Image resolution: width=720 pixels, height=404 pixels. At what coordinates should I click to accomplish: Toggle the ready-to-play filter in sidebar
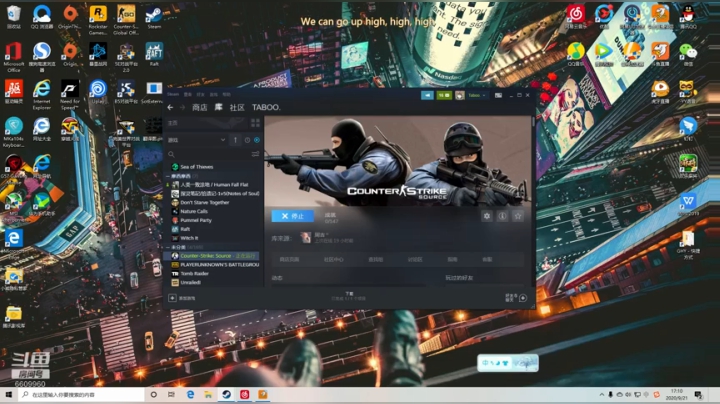257,140
